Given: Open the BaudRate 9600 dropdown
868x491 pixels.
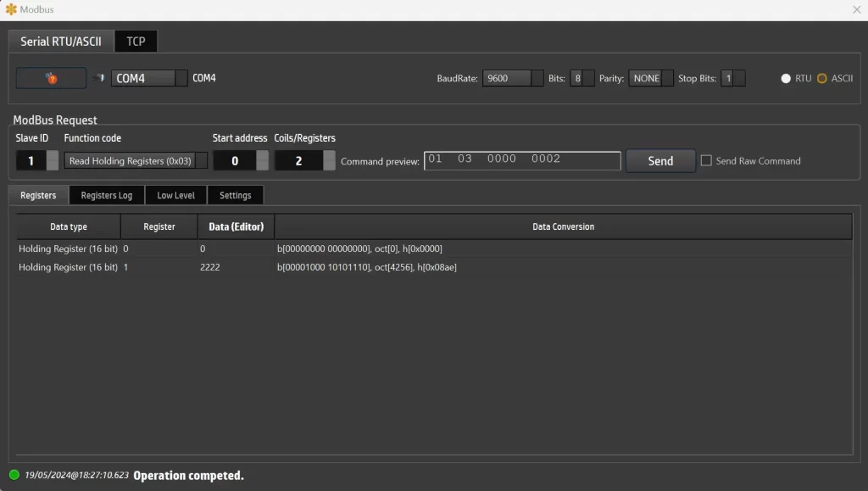Looking at the screenshot, I should tap(513, 78).
